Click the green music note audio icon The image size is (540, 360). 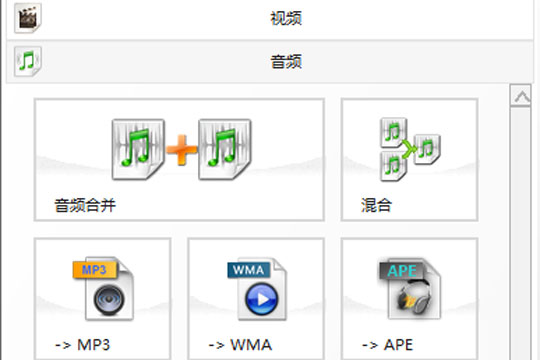pos(28,61)
